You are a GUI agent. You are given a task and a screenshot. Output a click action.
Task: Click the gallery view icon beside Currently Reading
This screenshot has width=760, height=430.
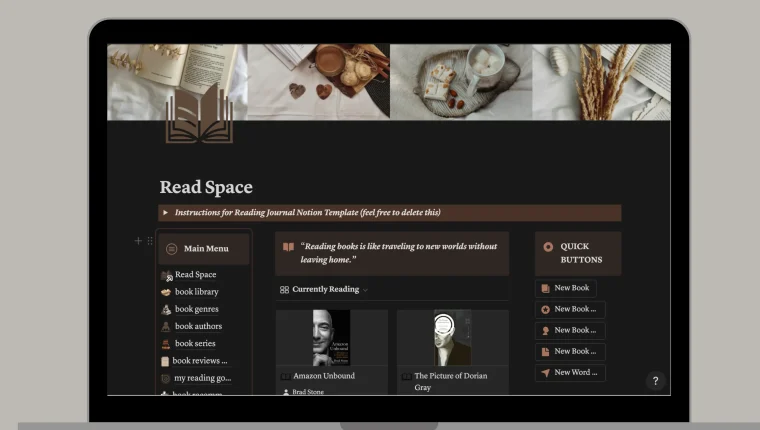284,289
